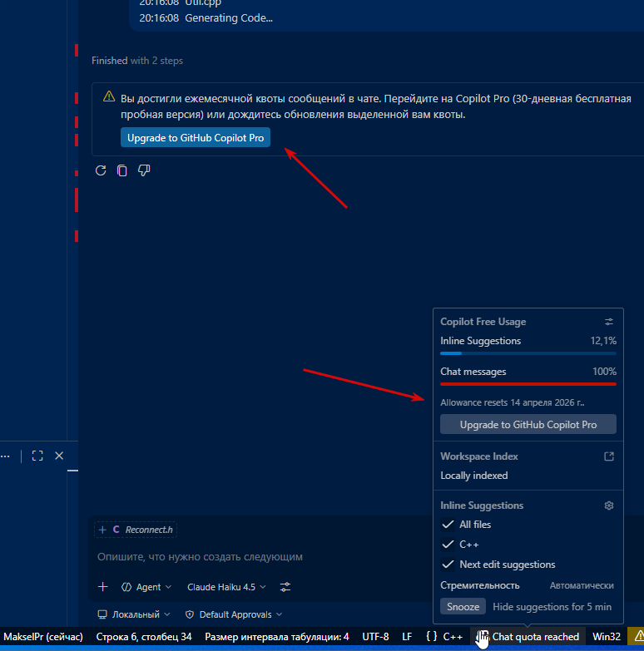
Task: Click the Locally indexed status text
Action: point(473,476)
